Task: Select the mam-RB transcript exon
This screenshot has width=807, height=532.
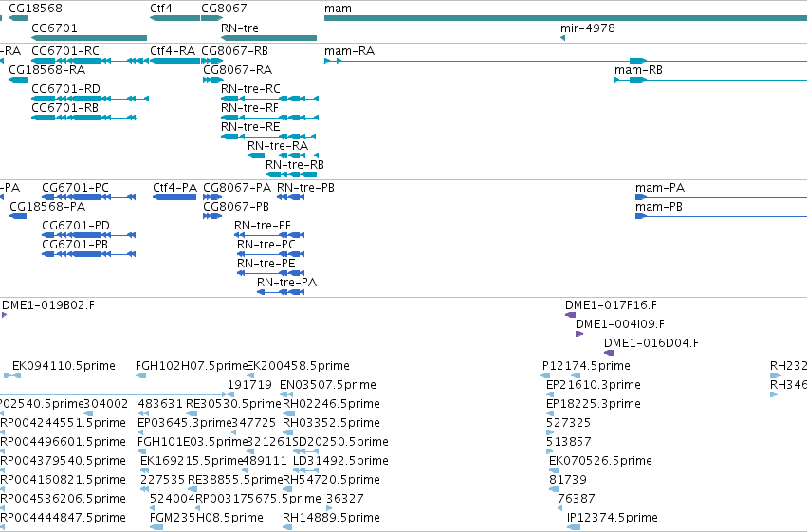Action: coord(637,80)
